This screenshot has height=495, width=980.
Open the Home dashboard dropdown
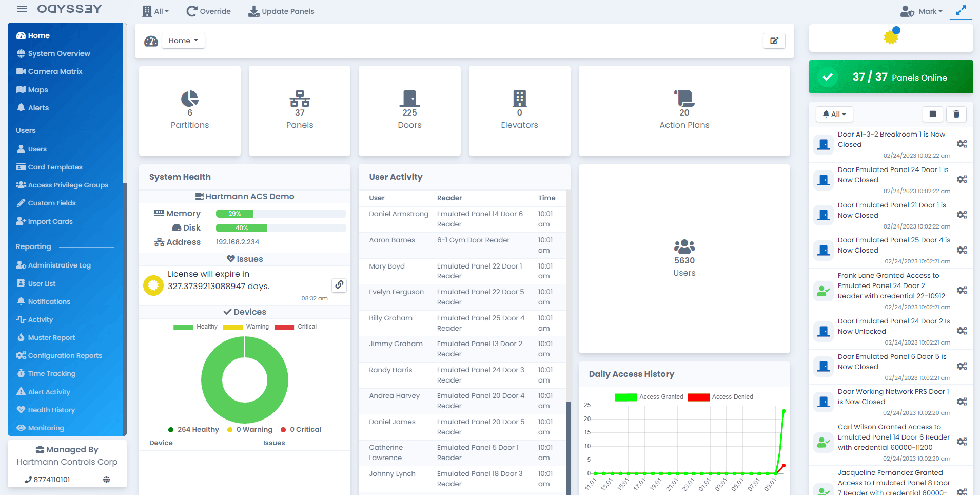pos(183,41)
